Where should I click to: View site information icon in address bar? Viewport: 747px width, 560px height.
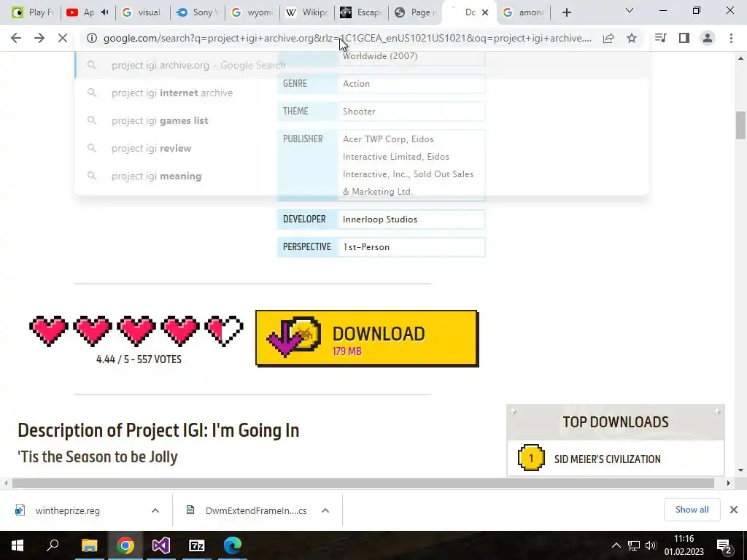click(x=91, y=38)
